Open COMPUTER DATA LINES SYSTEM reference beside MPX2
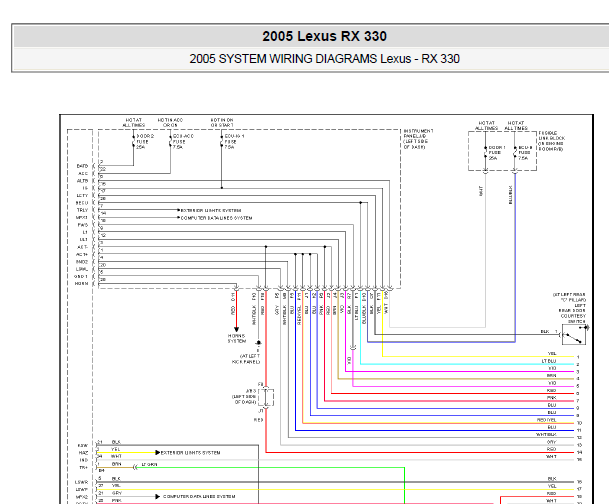 tap(199, 497)
